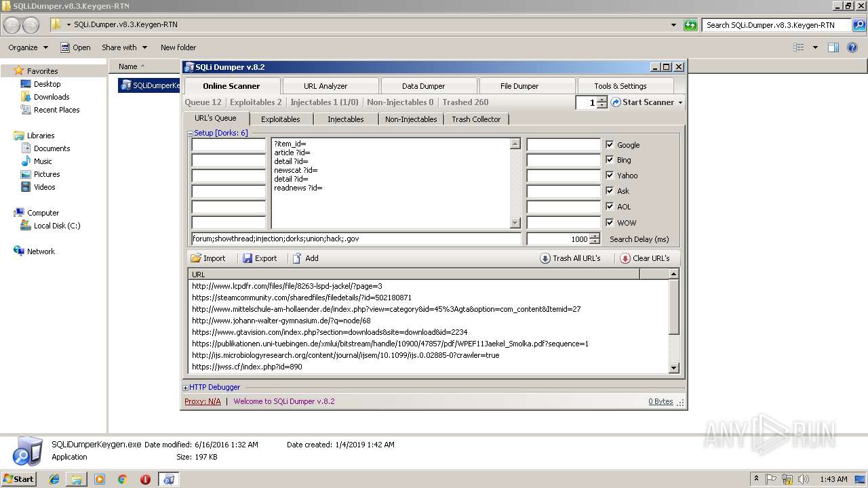Viewport: 868px width, 488px height.
Task: Click the SQLi Dumper taskbar icon
Action: point(169,479)
